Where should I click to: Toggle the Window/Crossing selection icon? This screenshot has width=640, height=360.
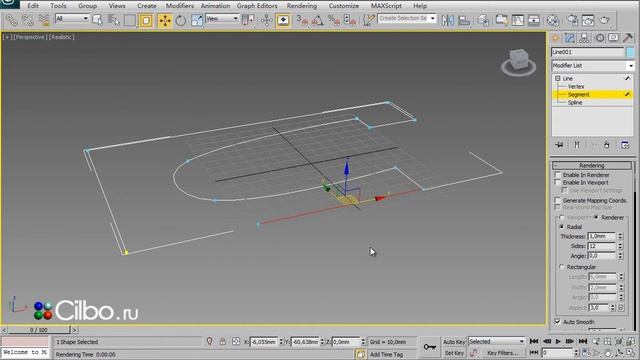coord(146,20)
